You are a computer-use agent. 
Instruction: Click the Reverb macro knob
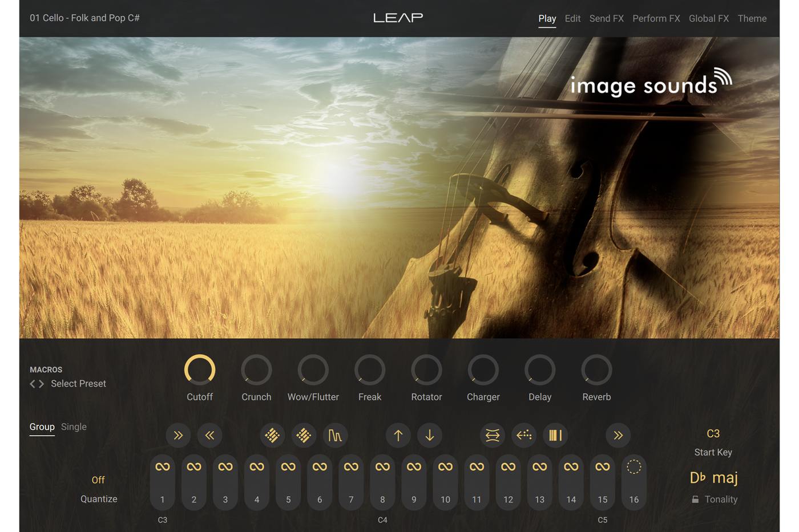(x=596, y=369)
